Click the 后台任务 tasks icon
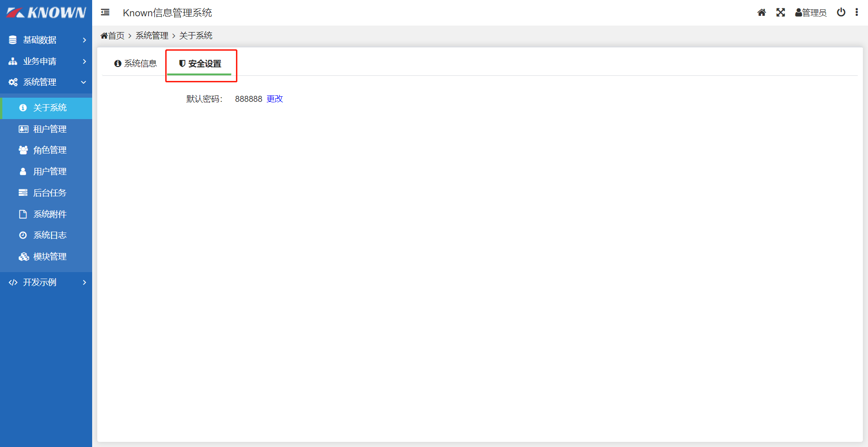Screen dimensions: 868x447 (x=23, y=193)
